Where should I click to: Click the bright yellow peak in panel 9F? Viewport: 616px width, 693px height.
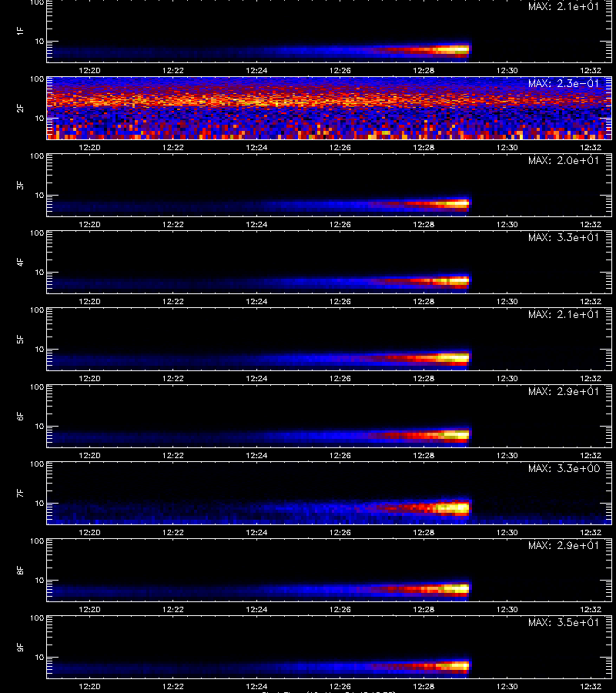coord(454,665)
